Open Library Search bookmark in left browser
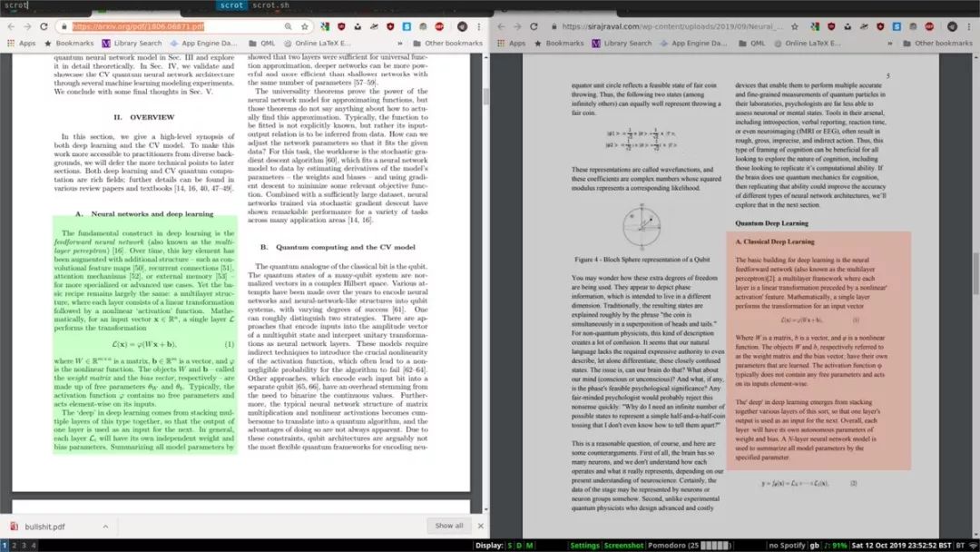The image size is (980, 552). click(x=132, y=44)
